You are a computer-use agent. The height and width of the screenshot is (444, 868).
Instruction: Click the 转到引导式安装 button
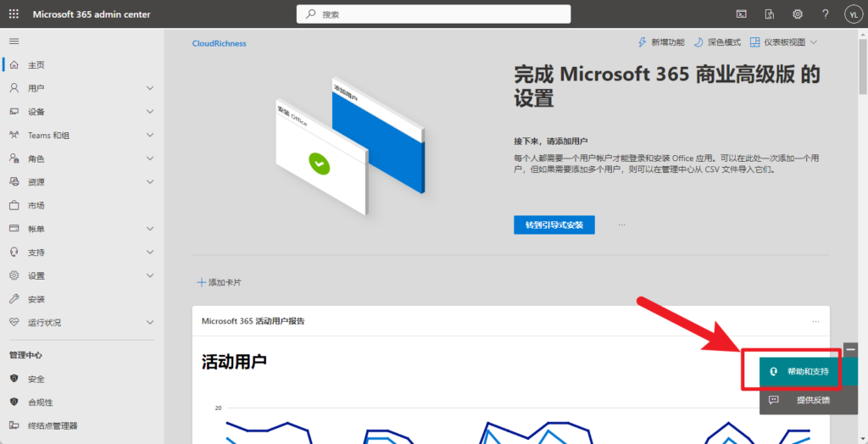[x=554, y=225]
